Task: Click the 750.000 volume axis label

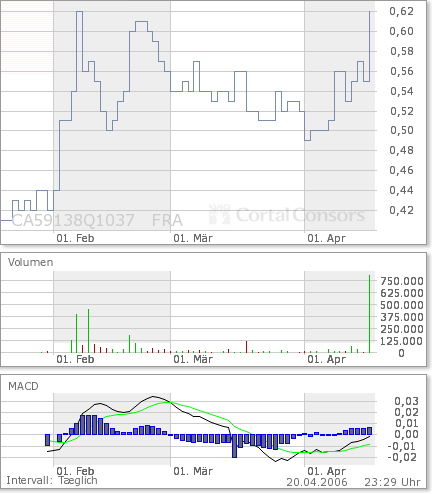Action: [x=402, y=281]
